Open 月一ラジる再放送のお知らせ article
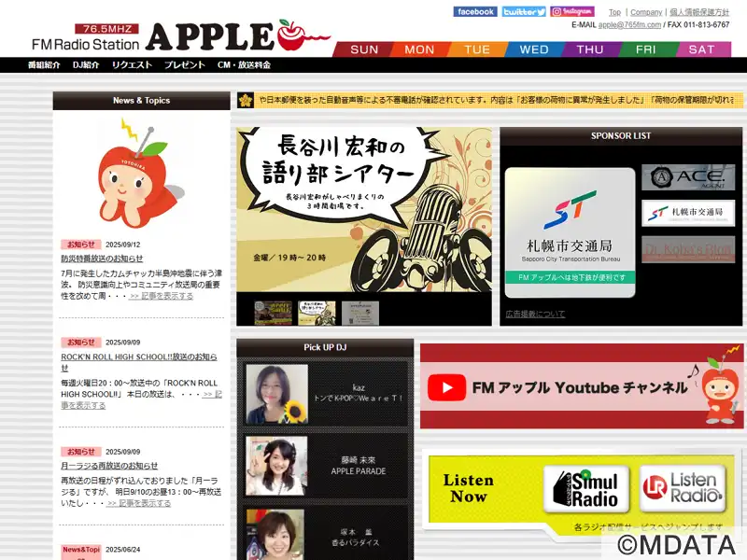The height and width of the screenshot is (560, 747). [x=109, y=466]
